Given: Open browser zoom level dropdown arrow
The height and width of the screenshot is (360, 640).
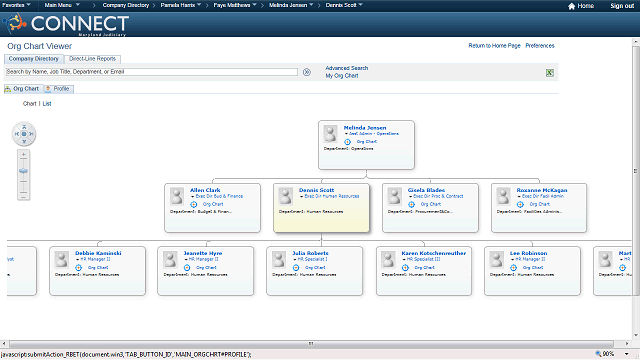Looking at the screenshot, I should click(627, 354).
